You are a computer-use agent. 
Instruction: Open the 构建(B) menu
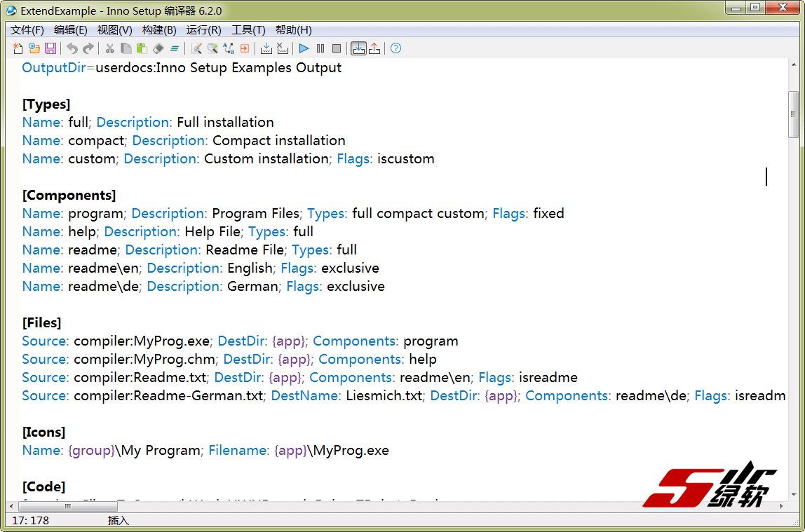(x=159, y=29)
